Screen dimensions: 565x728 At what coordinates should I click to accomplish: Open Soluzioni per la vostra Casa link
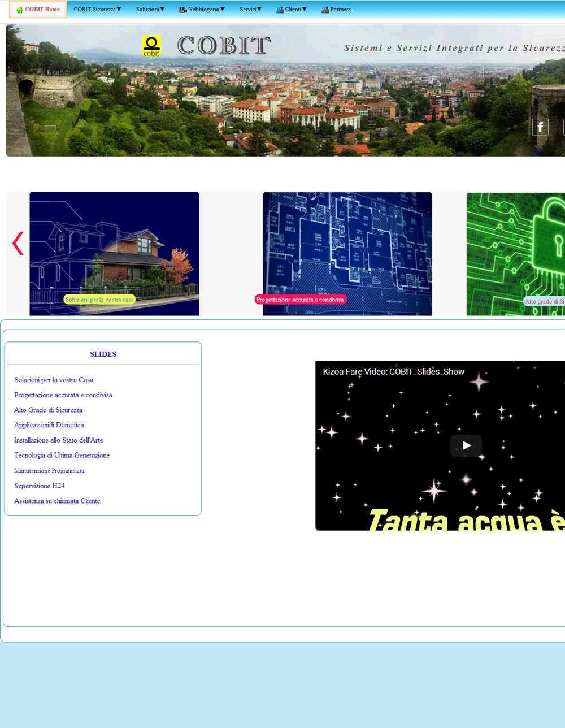click(54, 380)
